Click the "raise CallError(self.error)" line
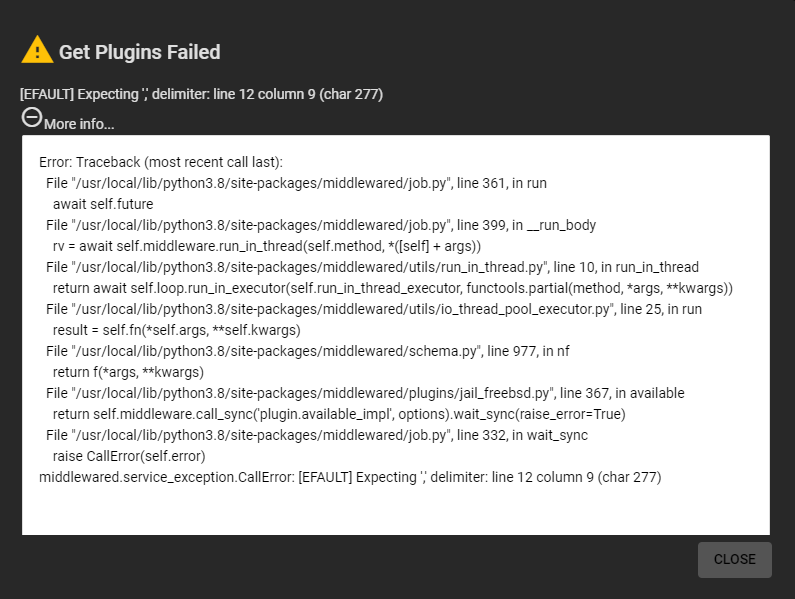This screenshot has height=599, width=795. pyautogui.click(x=129, y=456)
